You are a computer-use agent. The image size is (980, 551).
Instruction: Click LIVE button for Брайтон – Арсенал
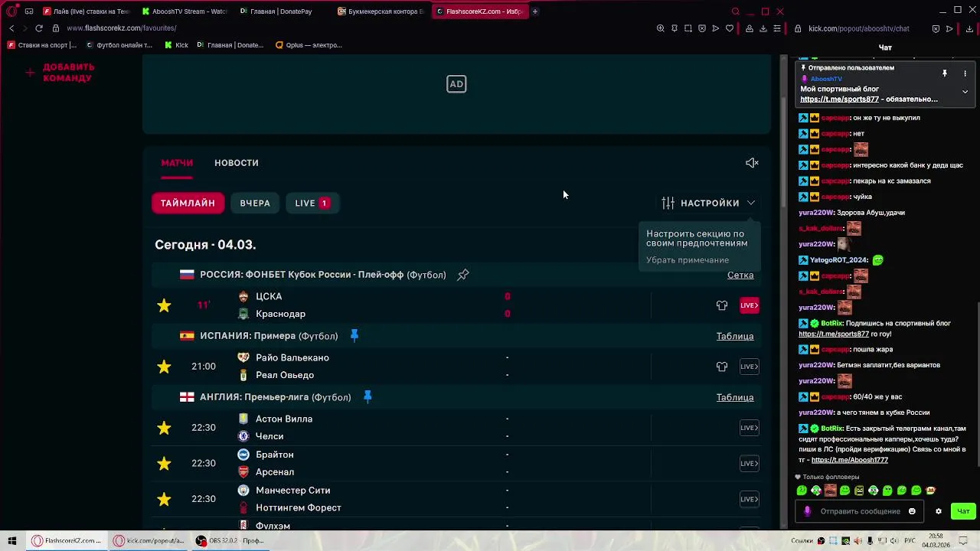(x=749, y=463)
